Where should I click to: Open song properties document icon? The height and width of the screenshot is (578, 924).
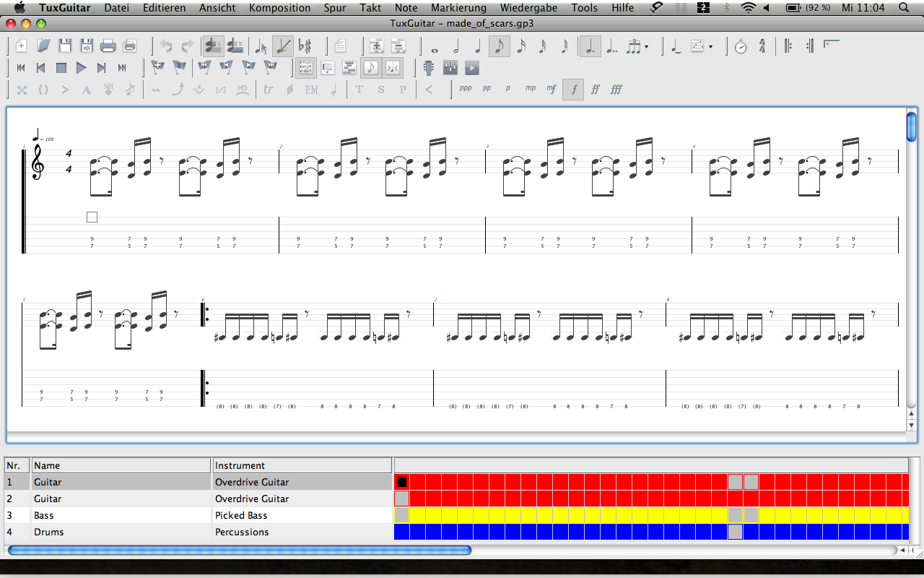pyautogui.click(x=340, y=46)
